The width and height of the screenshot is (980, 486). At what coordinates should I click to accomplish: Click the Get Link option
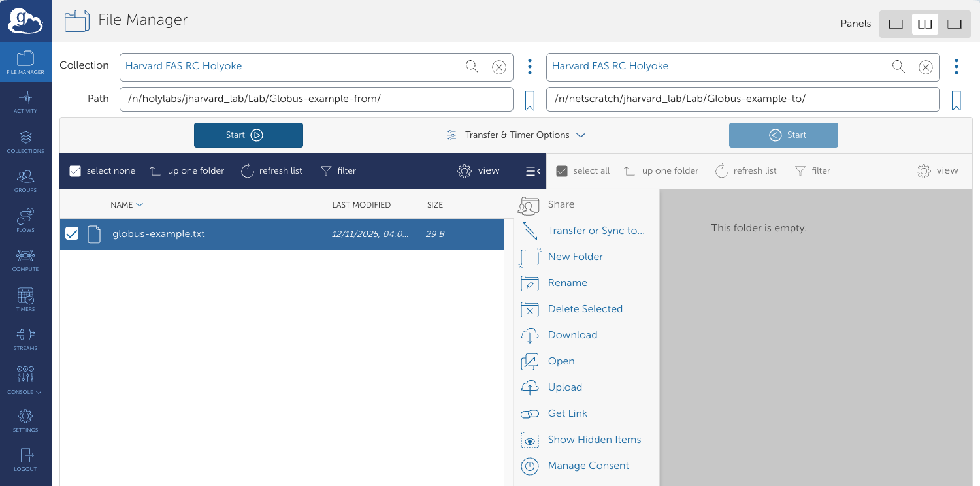tap(567, 413)
